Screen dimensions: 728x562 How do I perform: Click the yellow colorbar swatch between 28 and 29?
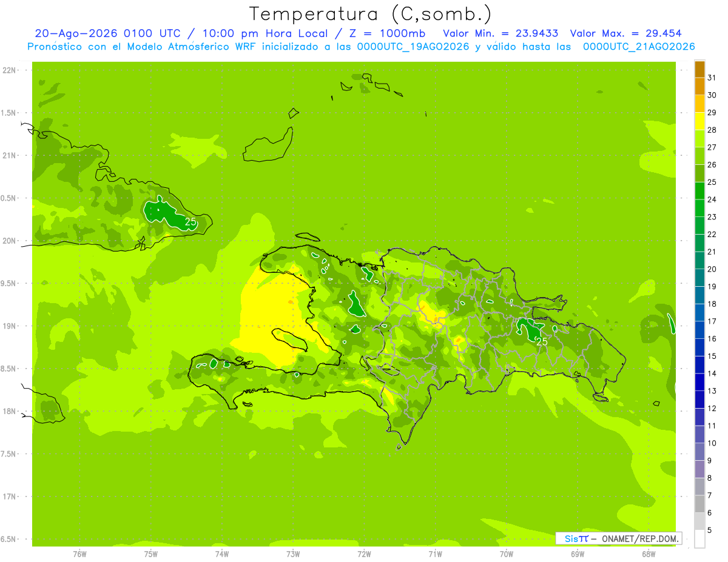click(x=699, y=121)
